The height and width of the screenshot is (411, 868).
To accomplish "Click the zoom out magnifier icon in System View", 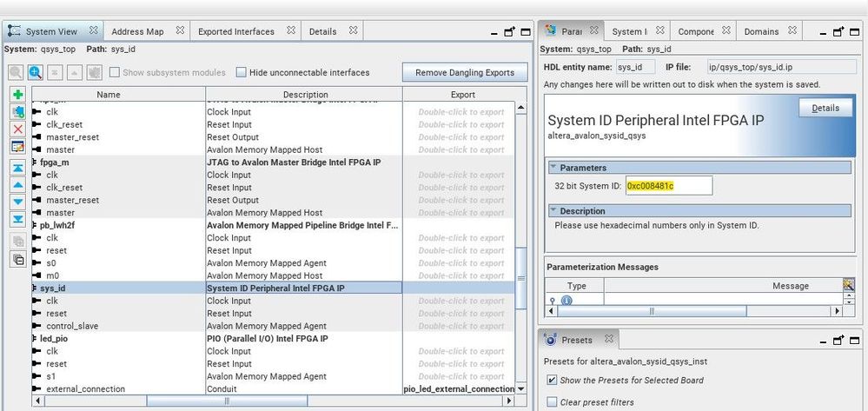I will click(16, 72).
